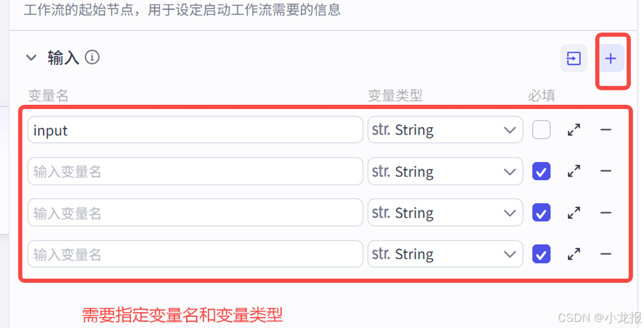Open the type dropdown on the third variable row
Screen dimensions: 644x328
point(445,213)
